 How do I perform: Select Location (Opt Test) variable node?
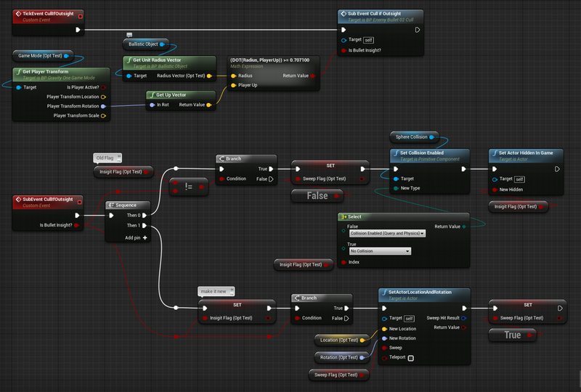click(x=342, y=340)
